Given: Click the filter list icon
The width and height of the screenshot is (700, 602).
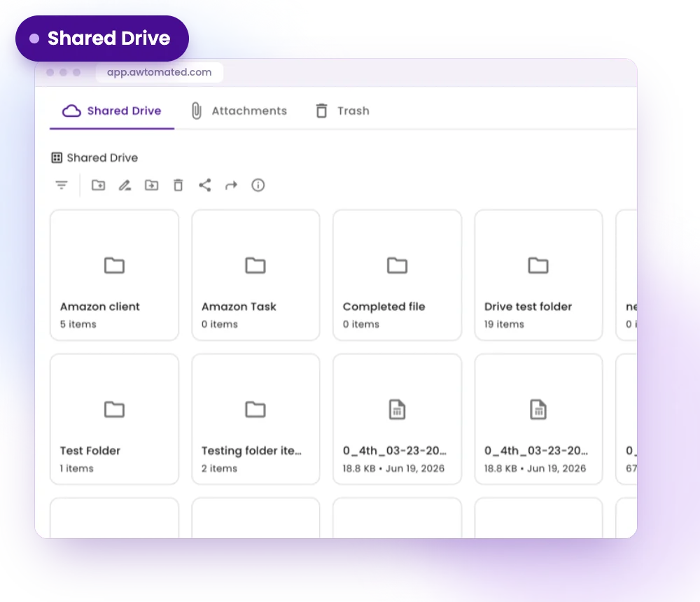Looking at the screenshot, I should click(x=61, y=185).
